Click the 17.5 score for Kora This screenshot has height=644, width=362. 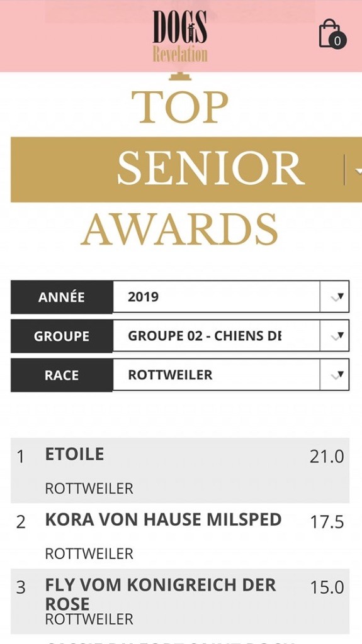tap(327, 522)
